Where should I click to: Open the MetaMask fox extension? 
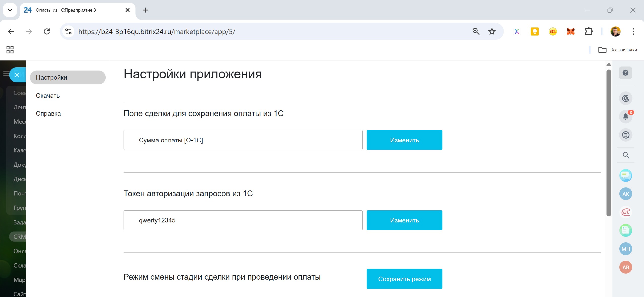[571, 31]
